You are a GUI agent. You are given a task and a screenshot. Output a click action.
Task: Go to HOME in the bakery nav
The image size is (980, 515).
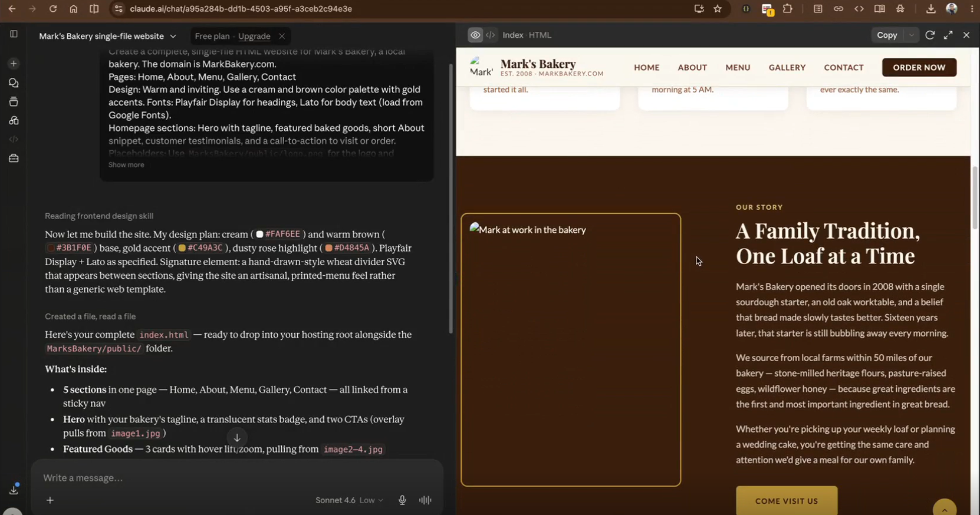tap(647, 67)
